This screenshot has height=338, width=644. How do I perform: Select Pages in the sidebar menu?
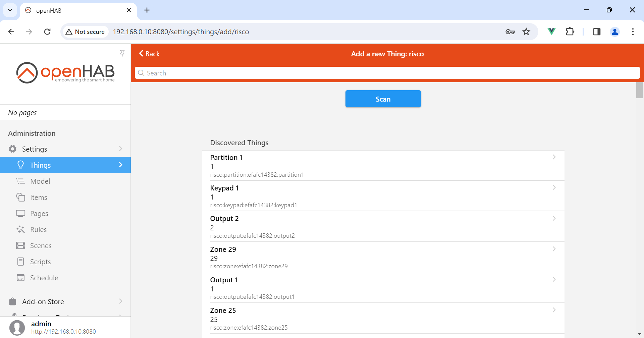65,213
